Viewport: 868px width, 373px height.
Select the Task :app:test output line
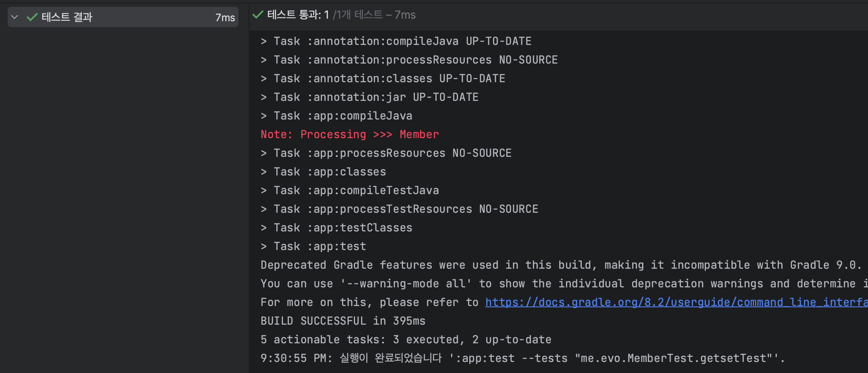(313, 246)
